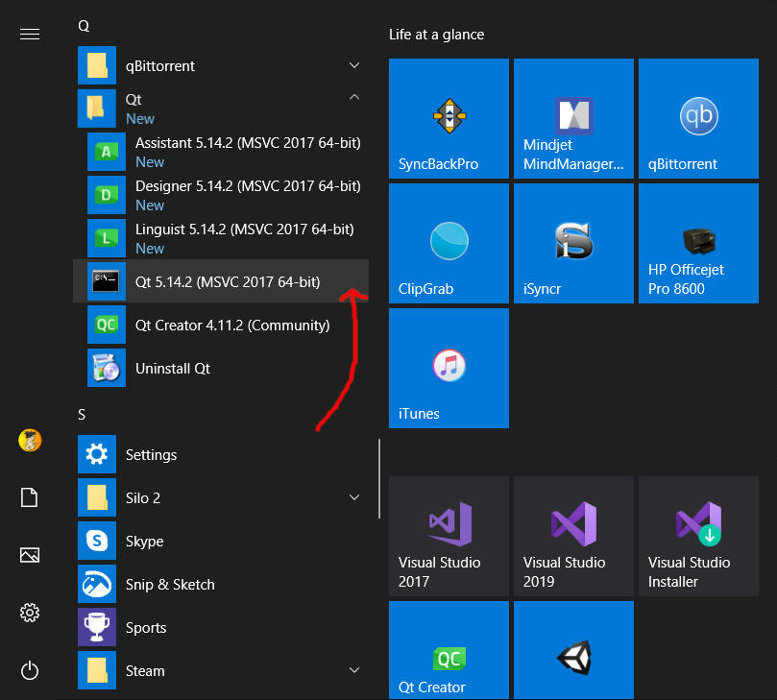
Task: Expand the Silo 2 folder
Action: coord(354,497)
